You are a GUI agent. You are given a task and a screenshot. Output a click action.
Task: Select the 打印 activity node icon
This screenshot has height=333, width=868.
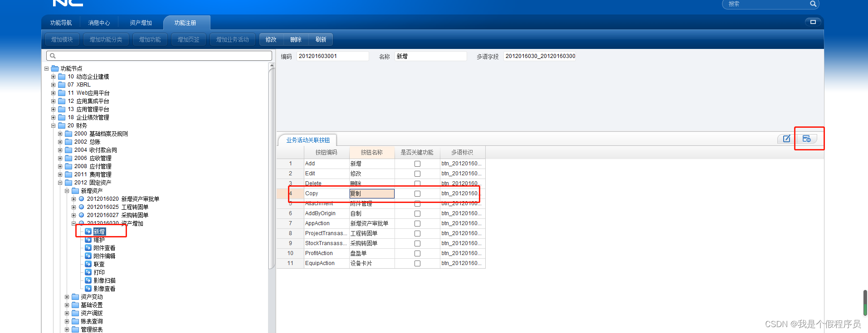88,272
